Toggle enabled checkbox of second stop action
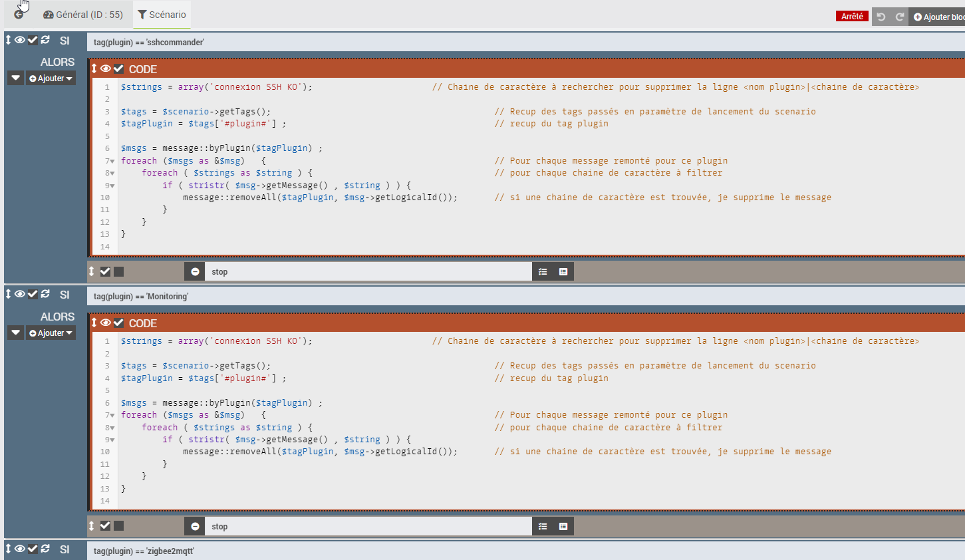 105,525
